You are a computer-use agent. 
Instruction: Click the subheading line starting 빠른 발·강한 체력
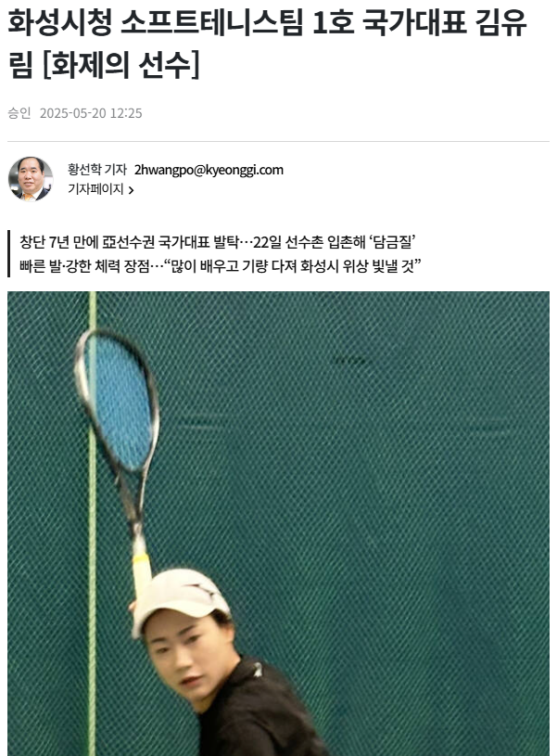[x=221, y=265]
